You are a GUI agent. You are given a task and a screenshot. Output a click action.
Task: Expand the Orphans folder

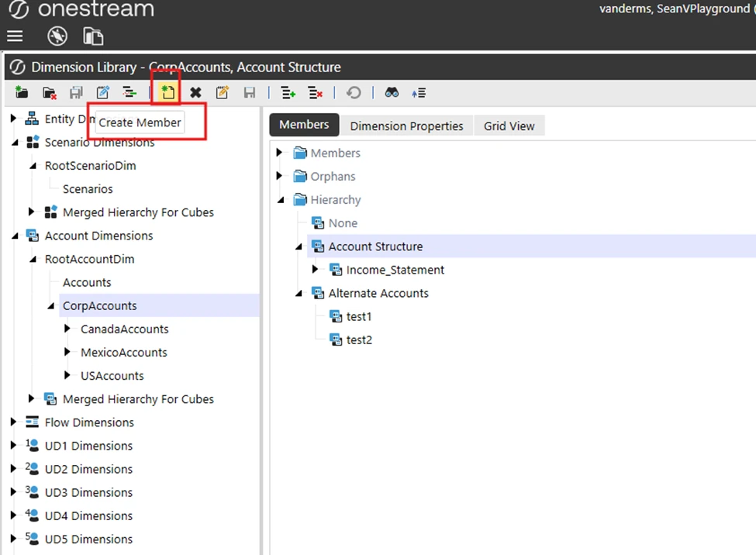(279, 175)
